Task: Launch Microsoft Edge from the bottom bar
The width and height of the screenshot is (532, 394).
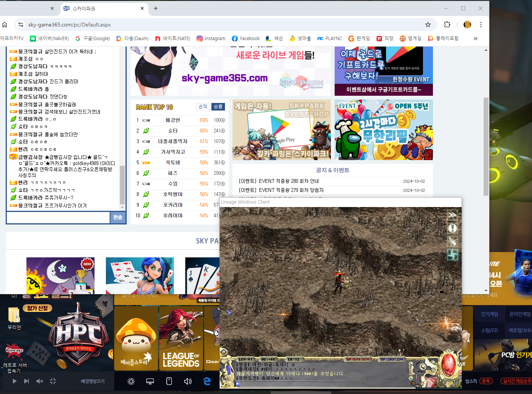Action: [x=207, y=381]
